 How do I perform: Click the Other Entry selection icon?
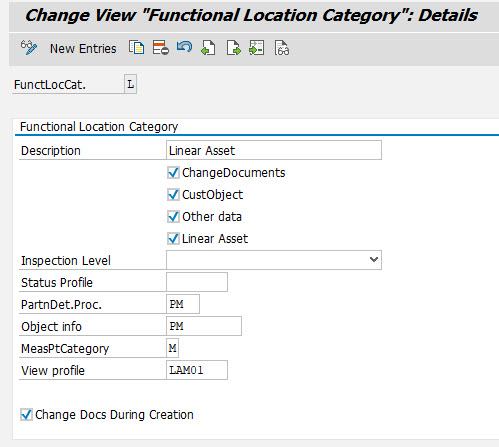257,48
